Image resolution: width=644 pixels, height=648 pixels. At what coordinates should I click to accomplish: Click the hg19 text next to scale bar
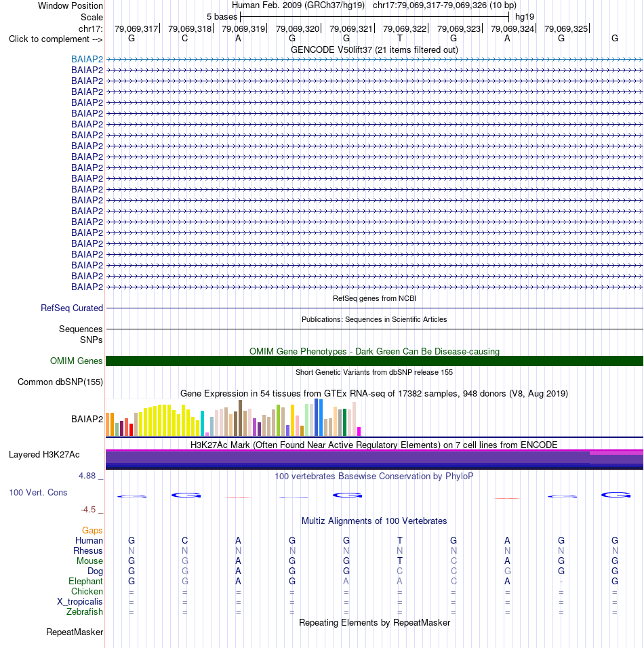tap(525, 17)
